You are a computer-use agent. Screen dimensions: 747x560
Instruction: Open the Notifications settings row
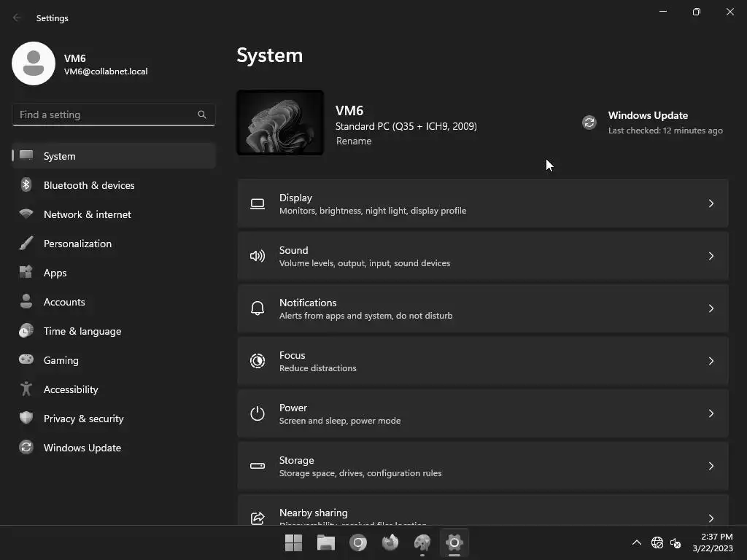483,308
